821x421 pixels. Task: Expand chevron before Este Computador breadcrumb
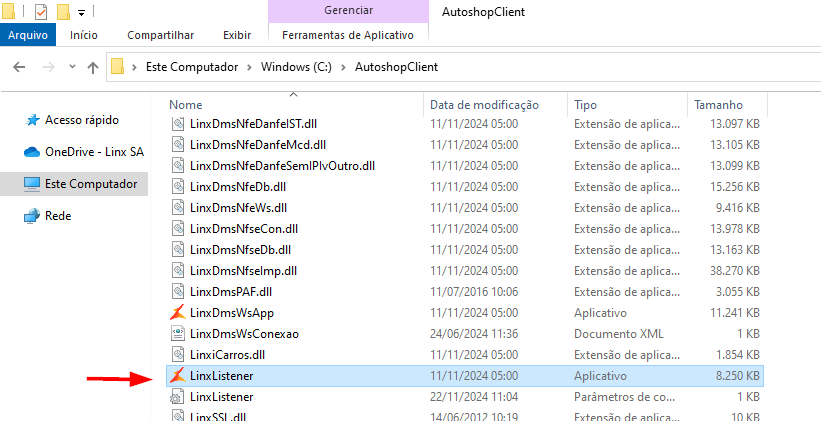[135, 67]
